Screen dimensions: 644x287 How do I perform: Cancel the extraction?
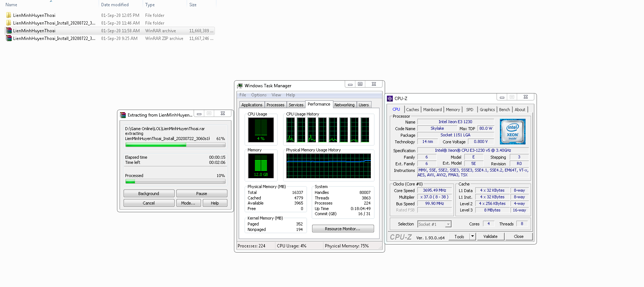pyautogui.click(x=149, y=203)
